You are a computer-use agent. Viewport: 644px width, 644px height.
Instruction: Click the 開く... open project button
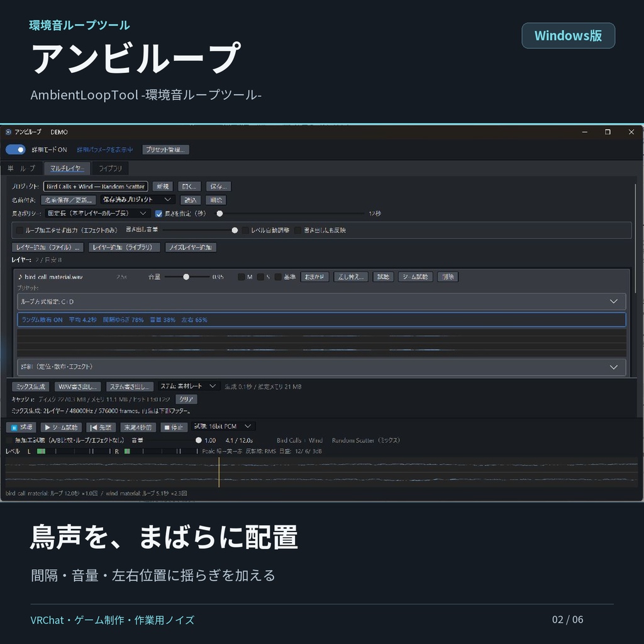point(189,186)
